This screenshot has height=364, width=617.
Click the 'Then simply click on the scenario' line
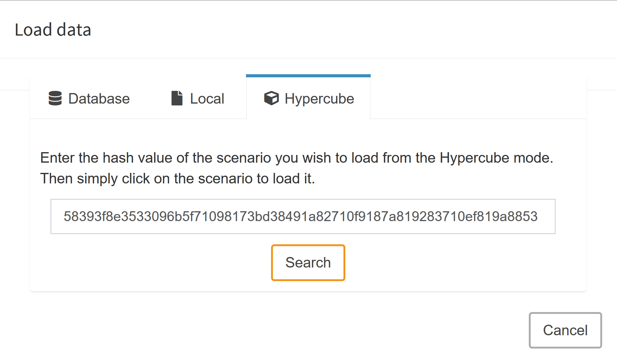[177, 178]
